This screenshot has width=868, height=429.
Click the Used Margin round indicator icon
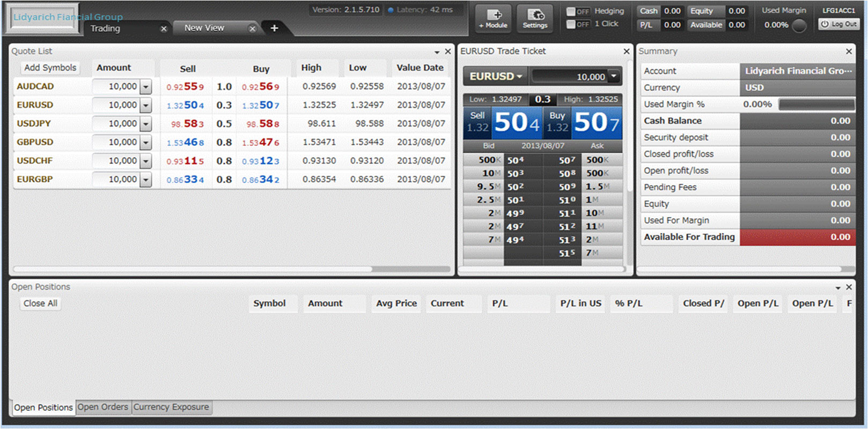[799, 26]
